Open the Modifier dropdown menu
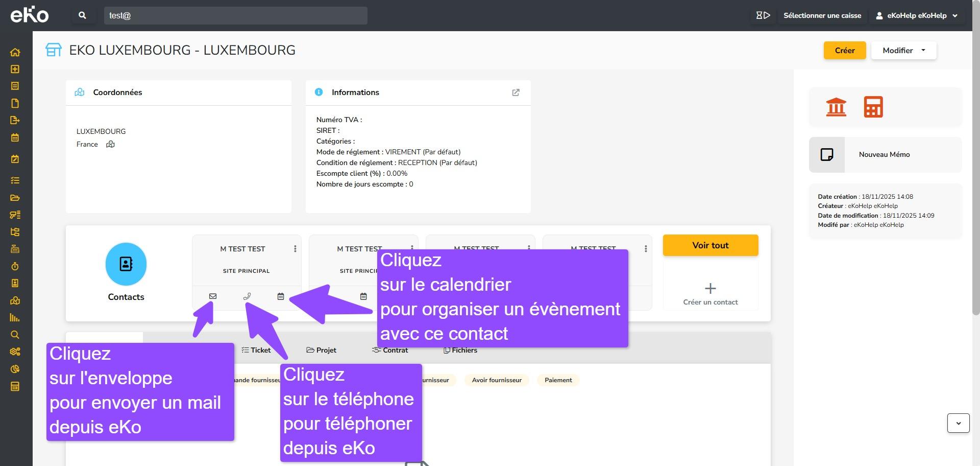Image resolution: width=980 pixels, height=466 pixels. click(x=903, y=51)
